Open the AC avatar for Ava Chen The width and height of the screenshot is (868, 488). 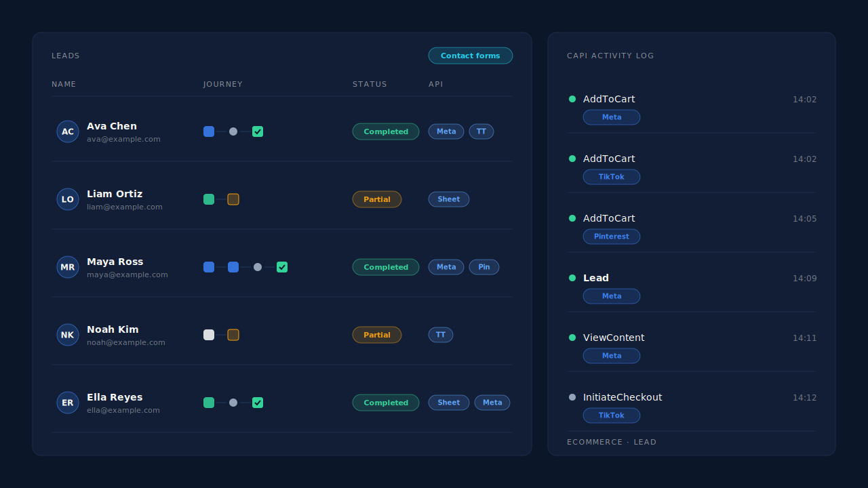pyautogui.click(x=68, y=131)
